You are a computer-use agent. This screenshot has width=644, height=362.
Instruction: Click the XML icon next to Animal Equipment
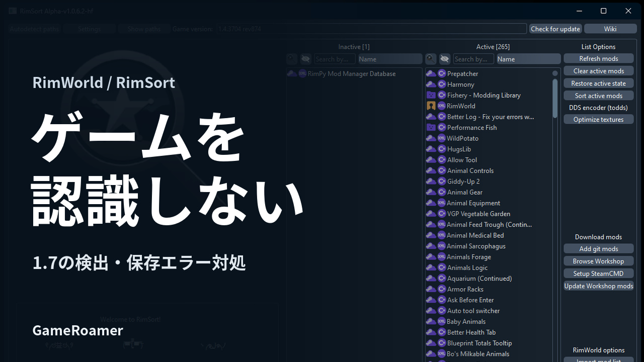(x=442, y=203)
